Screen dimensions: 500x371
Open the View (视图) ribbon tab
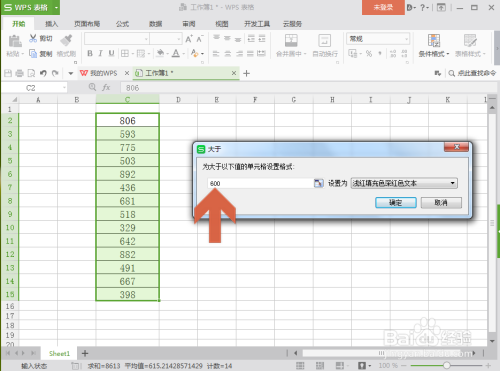(222, 24)
